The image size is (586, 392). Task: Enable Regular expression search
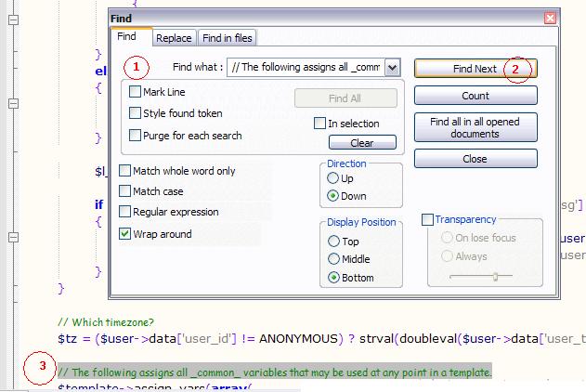pos(125,212)
